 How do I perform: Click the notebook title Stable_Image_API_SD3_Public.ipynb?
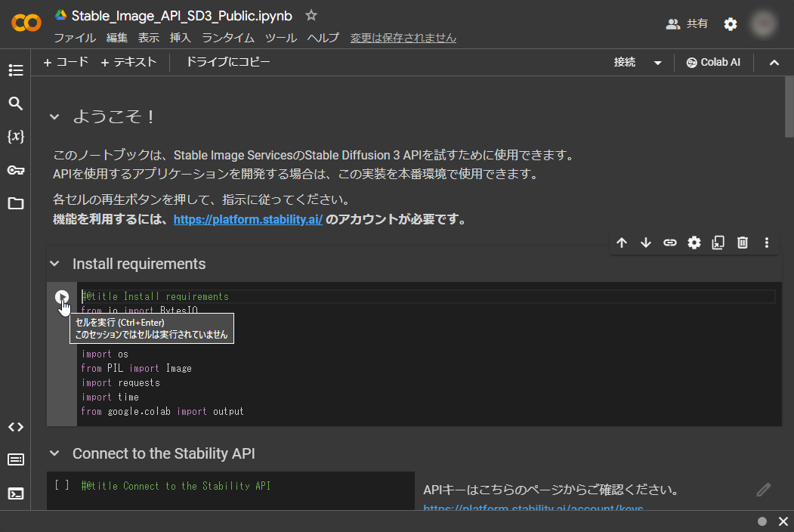tap(182, 16)
